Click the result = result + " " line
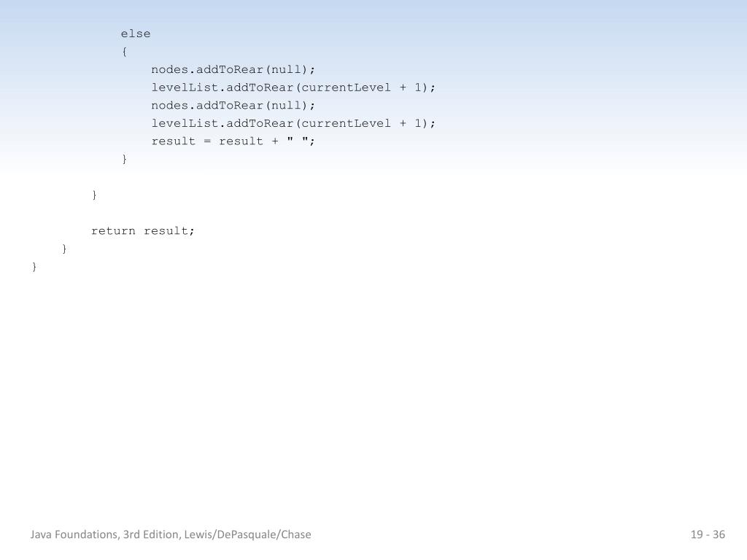Viewport: 747px width, 560px height. pyautogui.click(x=233, y=141)
